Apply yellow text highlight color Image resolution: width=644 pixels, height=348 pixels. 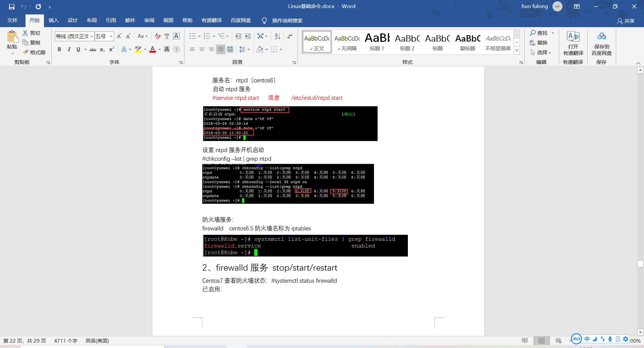click(138, 50)
